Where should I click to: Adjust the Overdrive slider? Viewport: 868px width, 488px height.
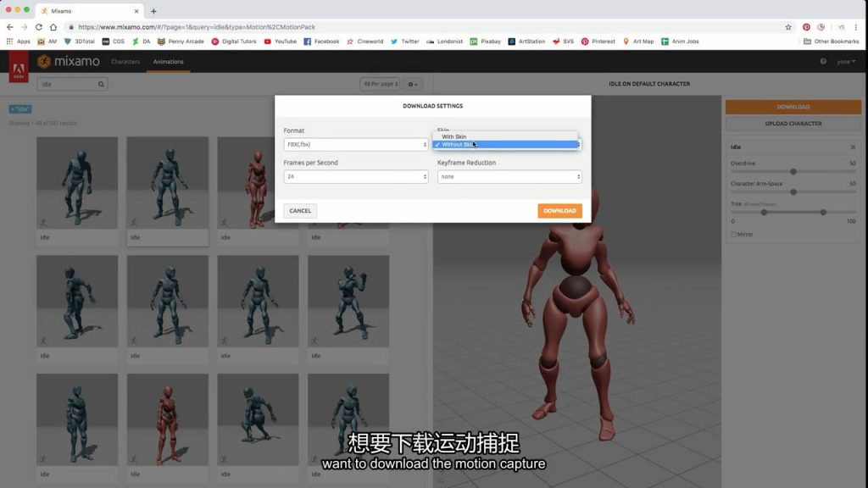click(x=793, y=171)
